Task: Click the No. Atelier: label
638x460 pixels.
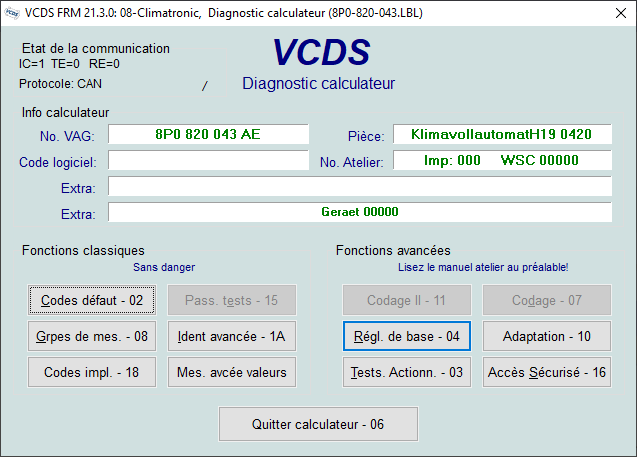Action: click(352, 162)
